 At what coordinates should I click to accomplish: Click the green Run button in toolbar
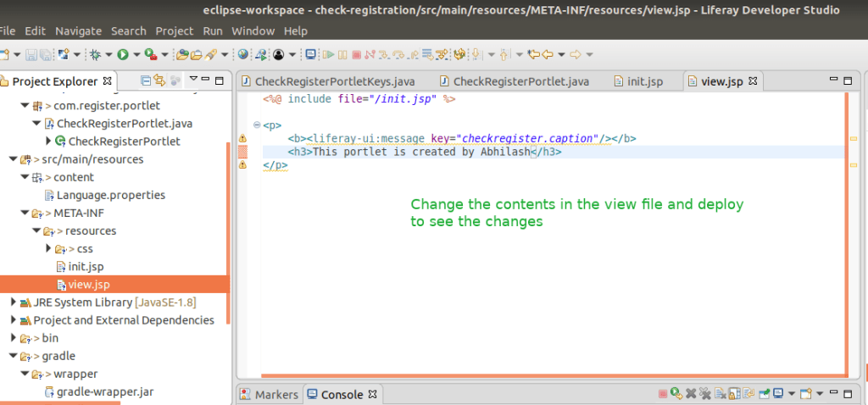[x=123, y=54]
